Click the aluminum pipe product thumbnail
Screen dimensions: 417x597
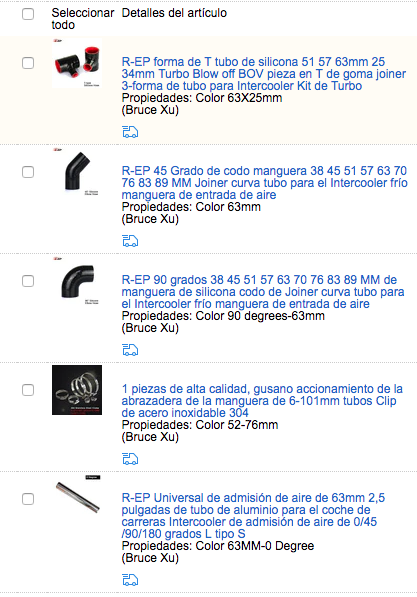(77, 496)
